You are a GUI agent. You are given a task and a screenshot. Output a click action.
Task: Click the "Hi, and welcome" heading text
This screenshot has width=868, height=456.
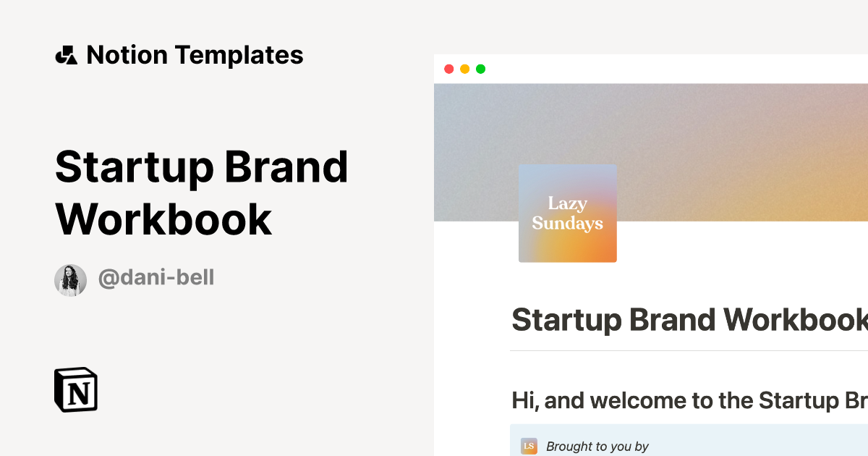coord(689,400)
